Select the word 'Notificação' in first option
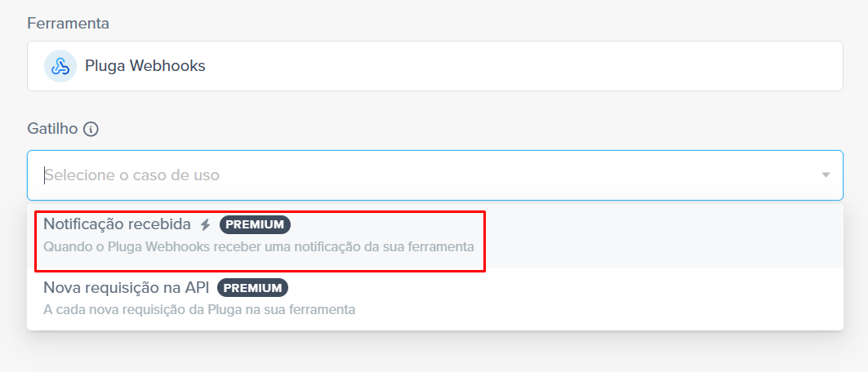 pos(83,224)
